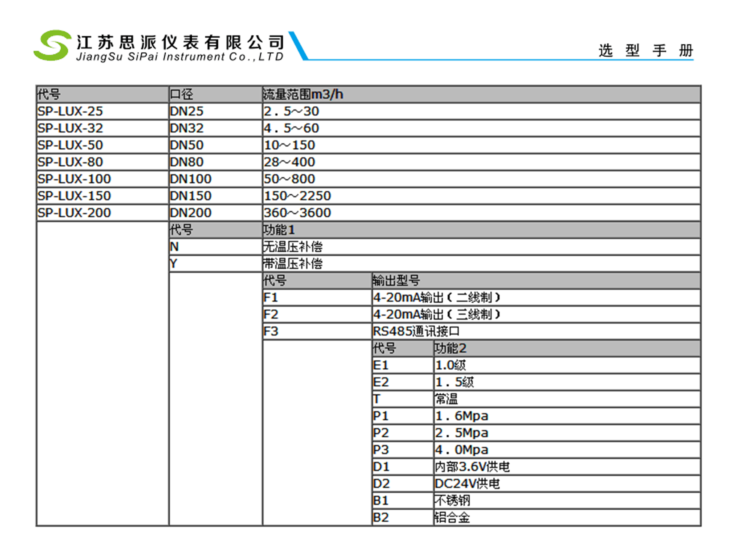Click the P1 code cell

point(403,416)
